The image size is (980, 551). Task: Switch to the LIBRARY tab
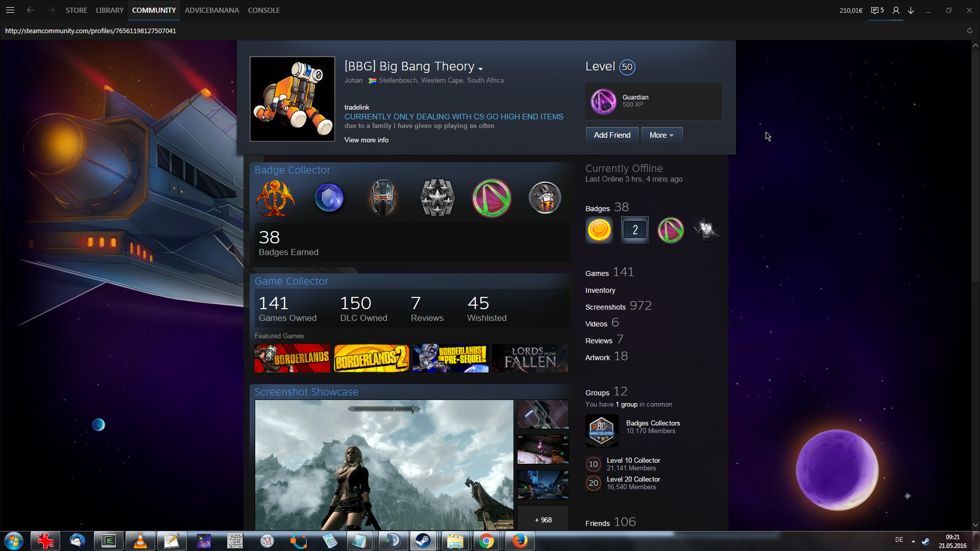(x=110, y=10)
